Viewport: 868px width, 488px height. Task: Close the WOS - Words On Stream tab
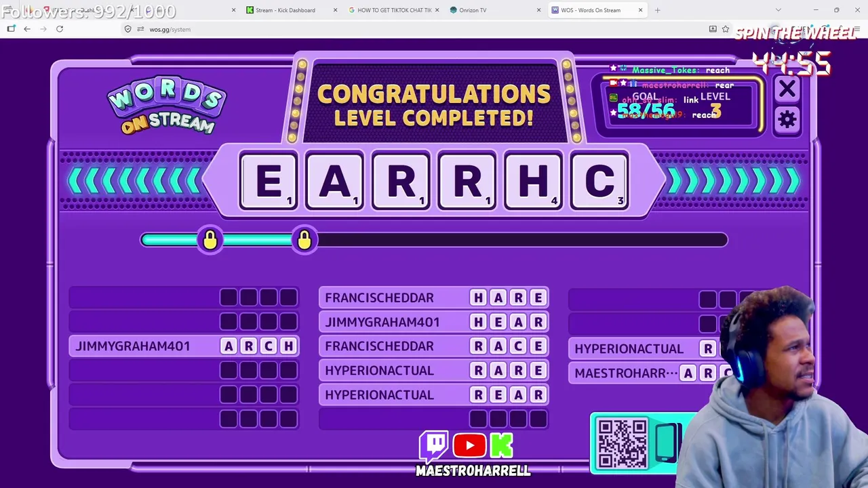click(640, 10)
